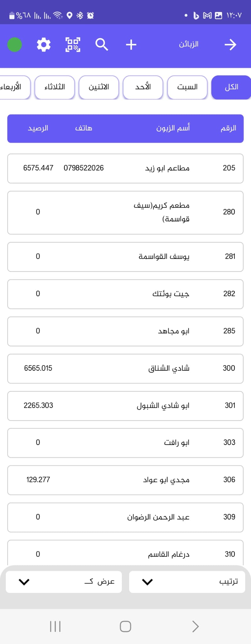
Task: Open the settings gear icon
Action: click(x=44, y=45)
